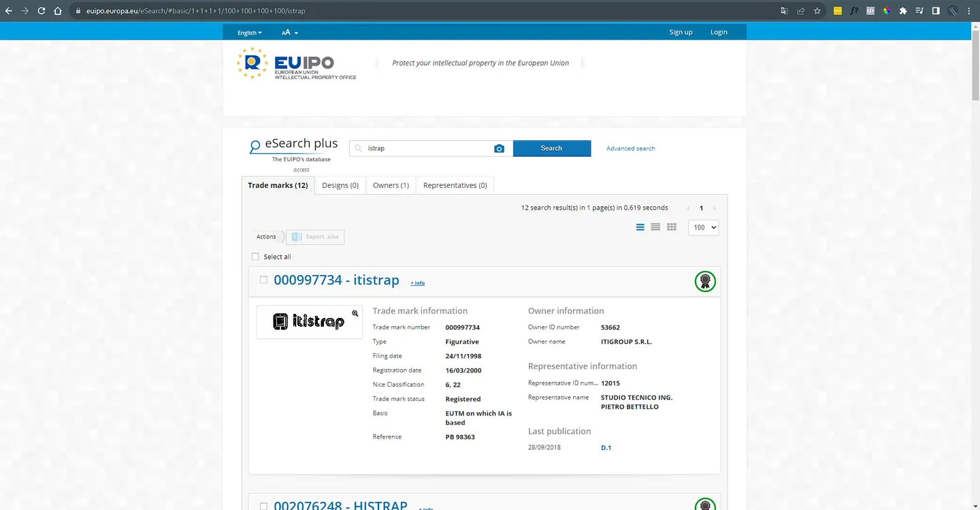
Task: Switch to grid view icon
Action: tap(672, 227)
